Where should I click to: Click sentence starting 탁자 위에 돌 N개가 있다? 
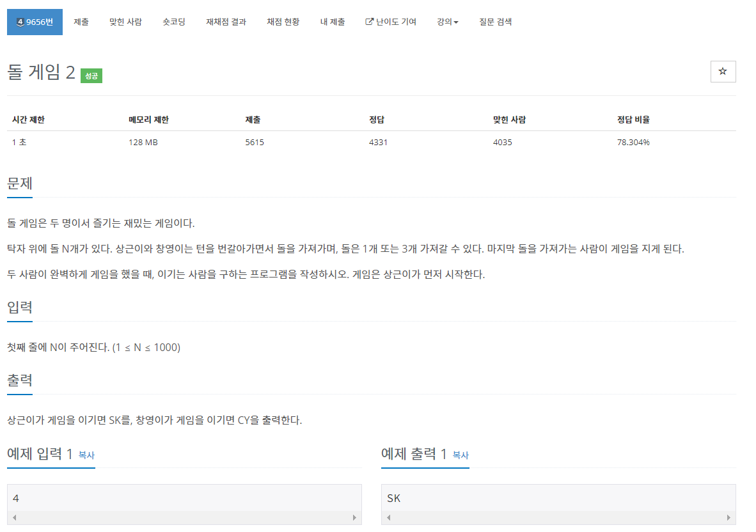click(345, 249)
